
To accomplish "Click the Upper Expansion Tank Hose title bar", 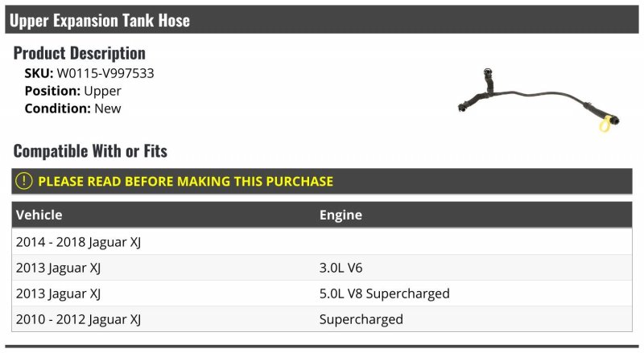I will [x=322, y=20].
